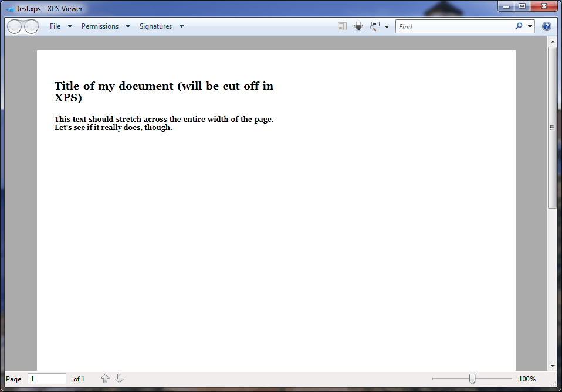Open the Signatures dropdown arrow

point(181,26)
